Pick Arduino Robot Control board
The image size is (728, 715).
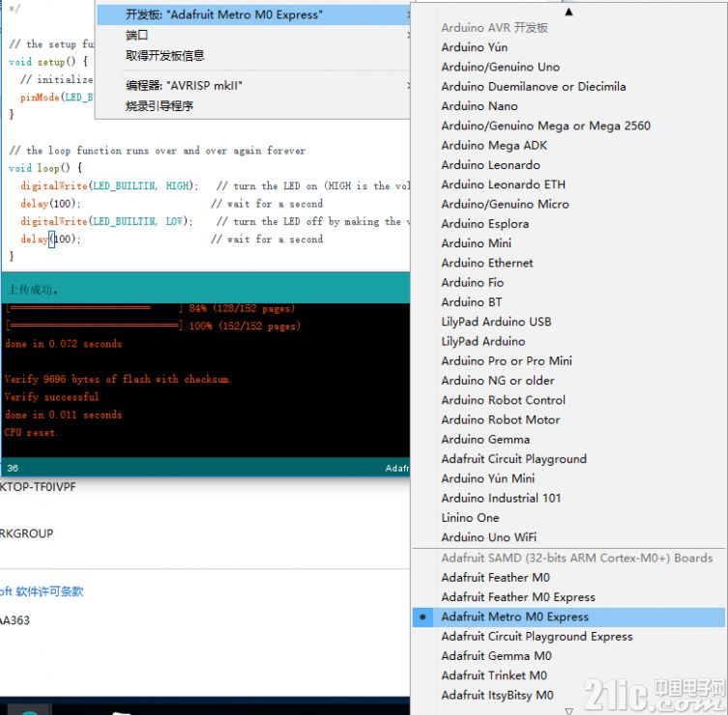[568, 400]
